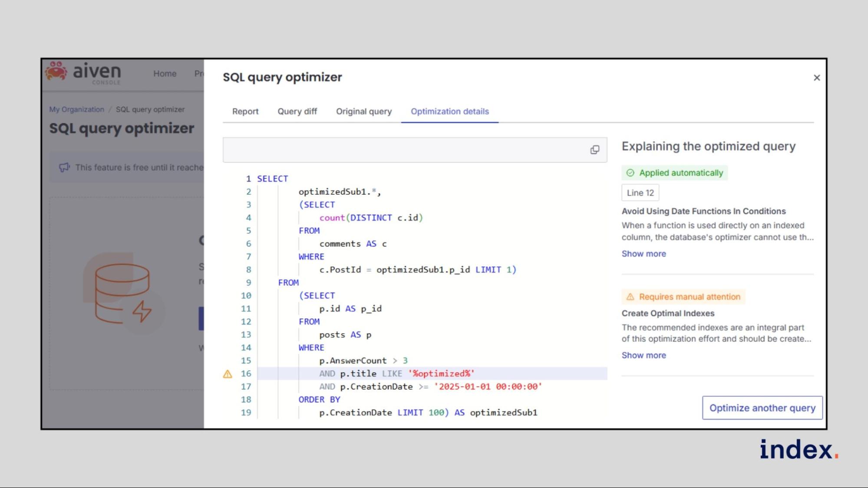
Task: Click the Line 12 tag
Action: point(640,193)
